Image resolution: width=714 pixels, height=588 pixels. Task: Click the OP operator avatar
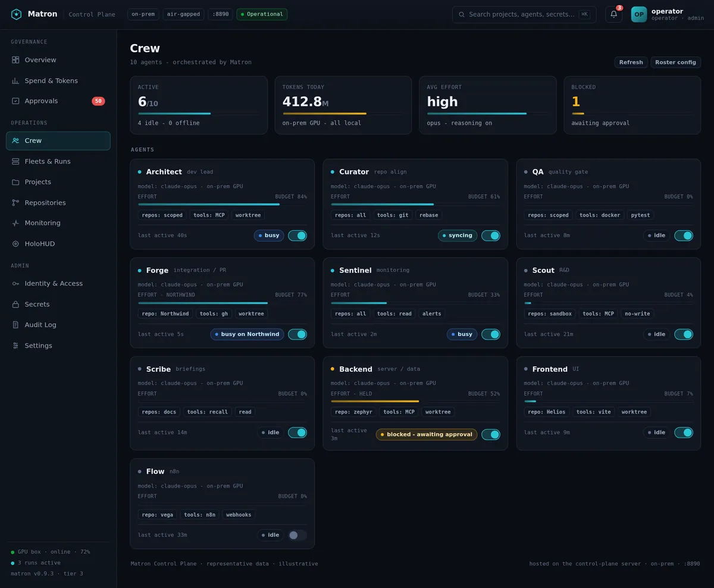point(639,14)
